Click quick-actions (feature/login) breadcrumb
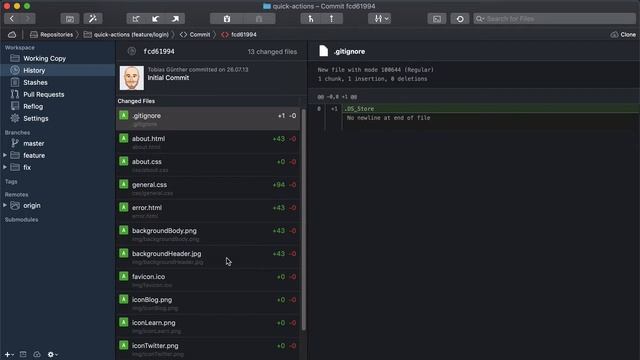 (126, 35)
